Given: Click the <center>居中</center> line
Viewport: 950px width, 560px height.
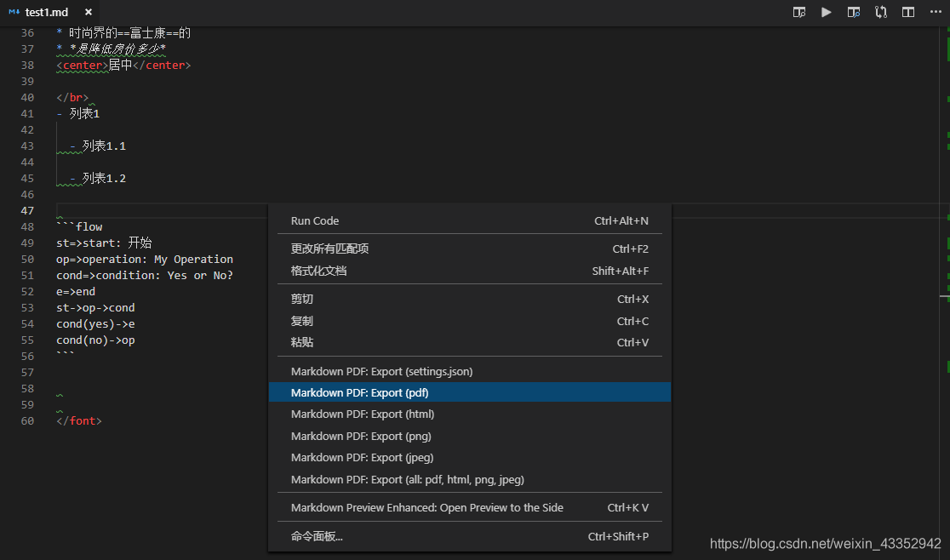Looking at the screenshot, I should click(x=123, y=65).
